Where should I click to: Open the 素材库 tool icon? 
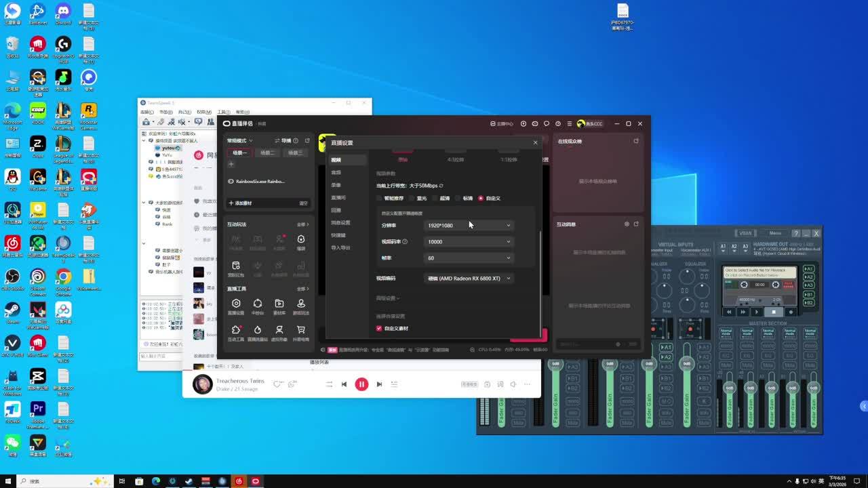[279, 304]
